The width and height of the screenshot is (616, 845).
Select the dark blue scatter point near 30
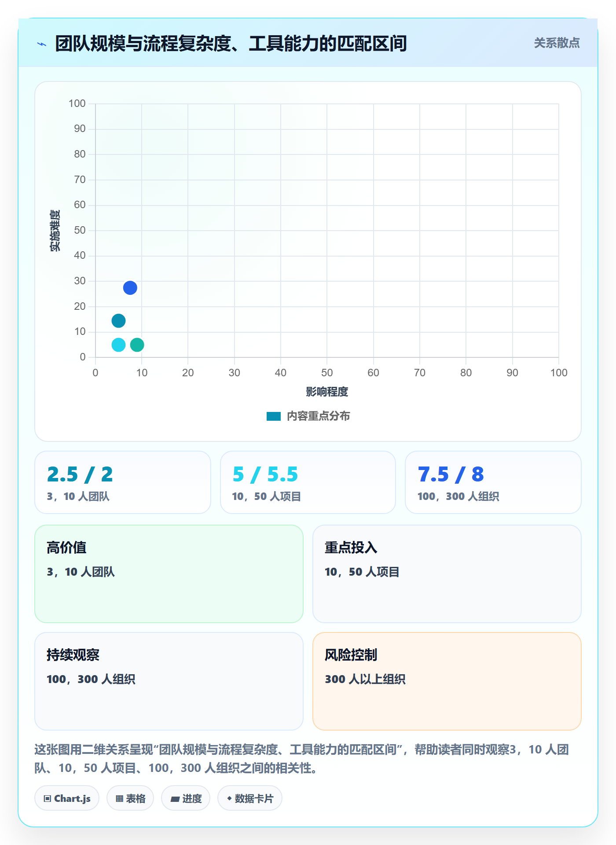tap(130, 288)
